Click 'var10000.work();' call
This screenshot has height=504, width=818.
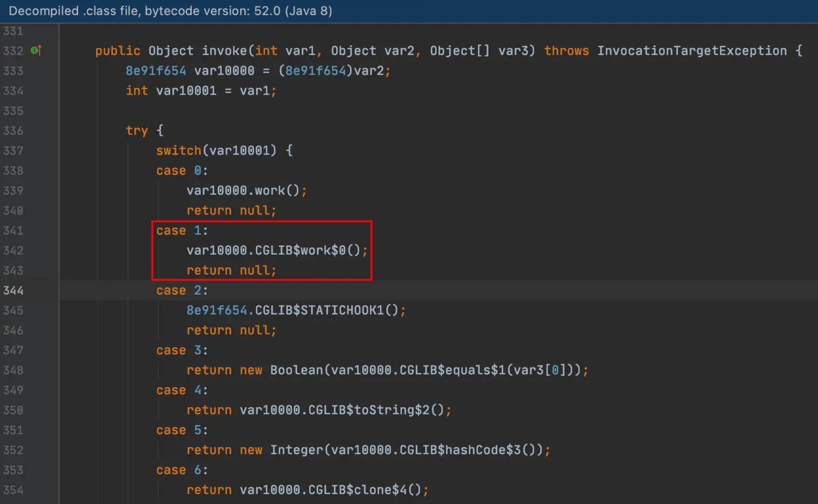247,191
